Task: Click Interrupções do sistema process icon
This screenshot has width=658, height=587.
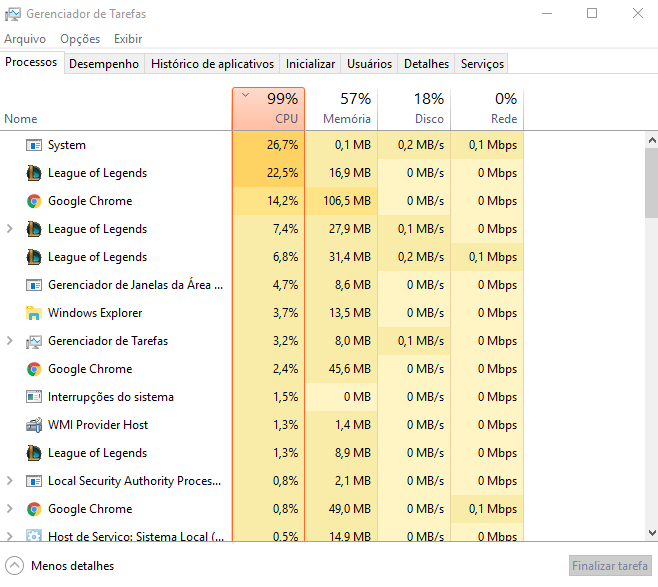Action: (34, 397)
